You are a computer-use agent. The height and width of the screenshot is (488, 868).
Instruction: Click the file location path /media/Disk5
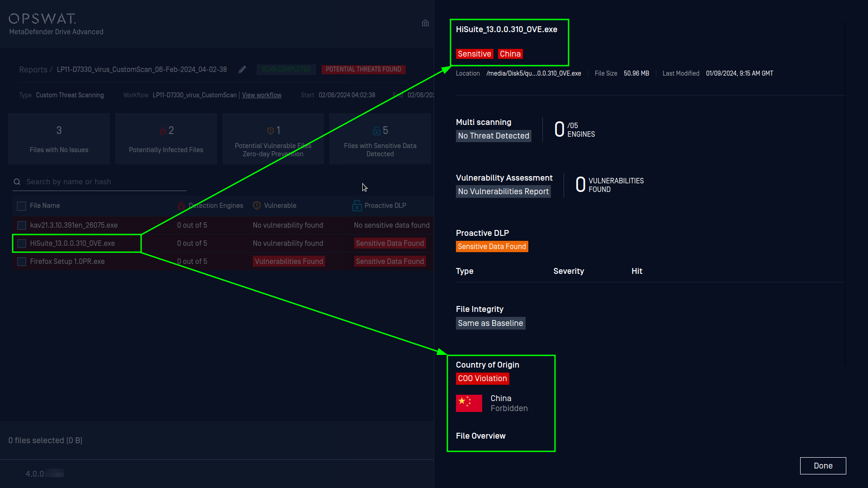534,73
